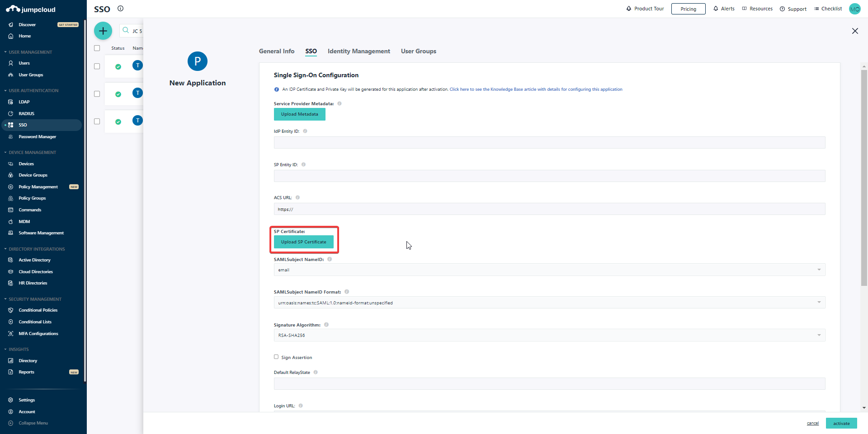Open Users in the sidebar
This screenshot has width=868, height=434.
click(x=24, y=63)
